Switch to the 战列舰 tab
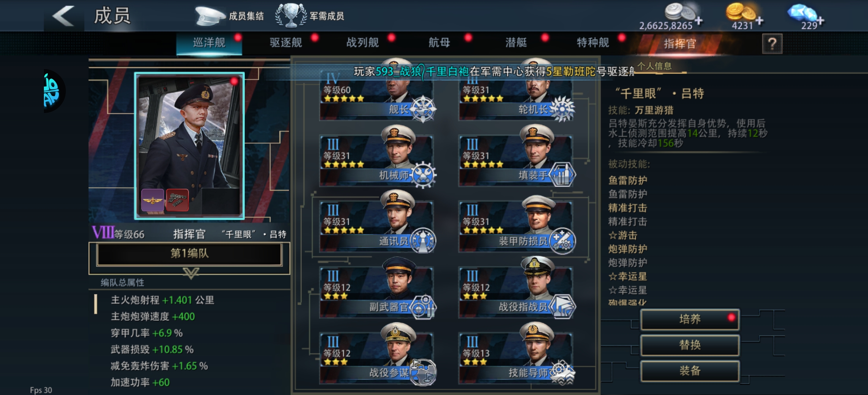The image size is (868, 395). point(362,42)
